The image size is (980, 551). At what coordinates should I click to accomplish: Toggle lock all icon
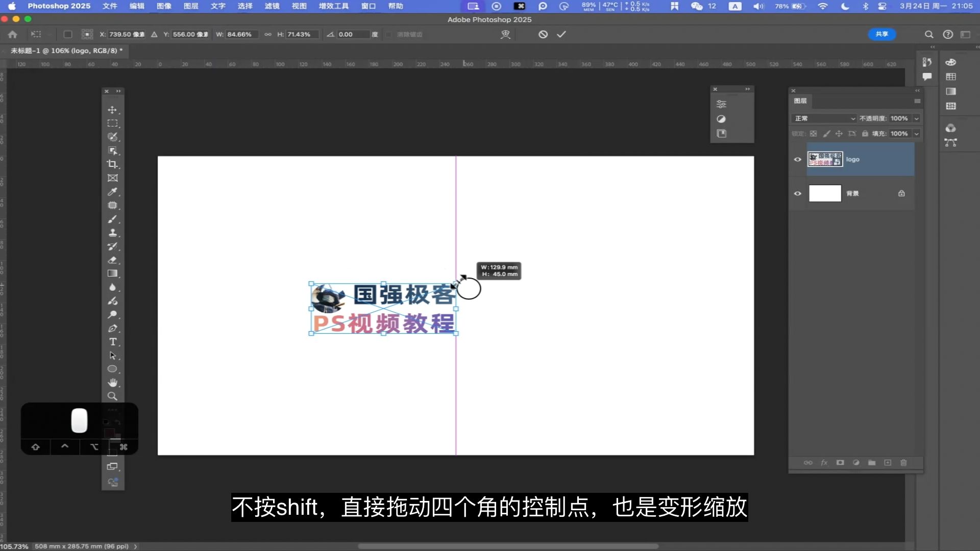tap(865, 134)
